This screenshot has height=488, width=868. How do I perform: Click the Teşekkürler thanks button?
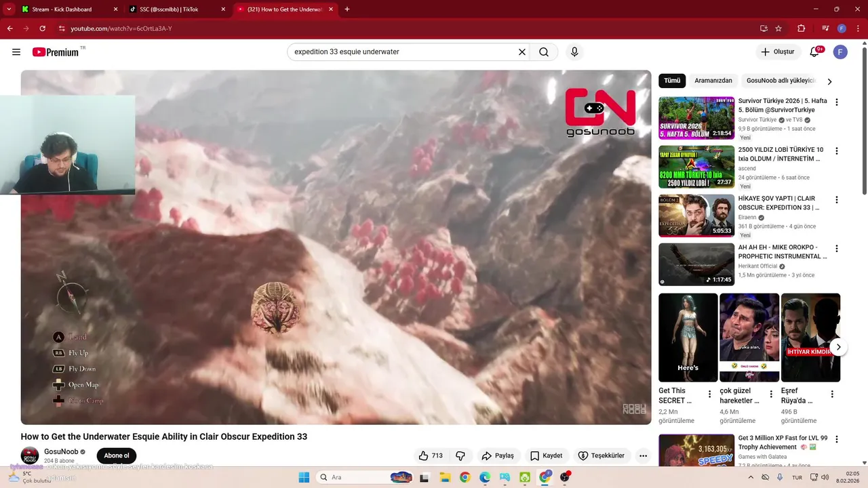601,455
